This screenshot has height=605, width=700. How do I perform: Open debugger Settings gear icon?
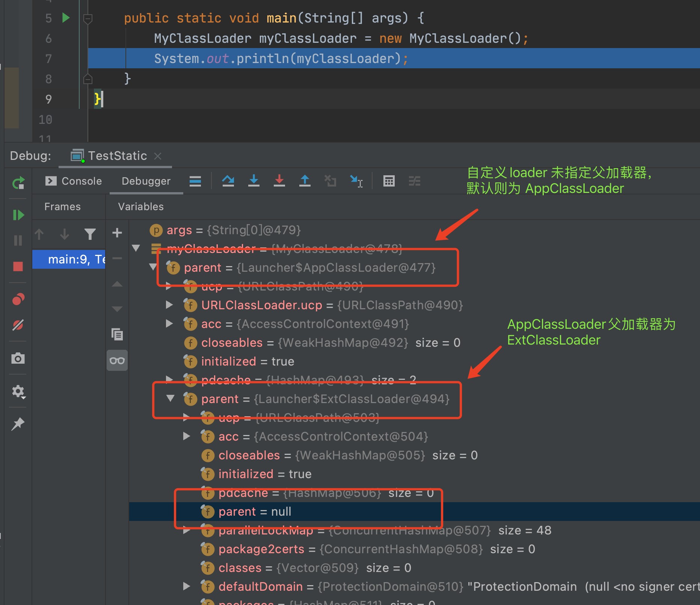(x=18, y=391)
